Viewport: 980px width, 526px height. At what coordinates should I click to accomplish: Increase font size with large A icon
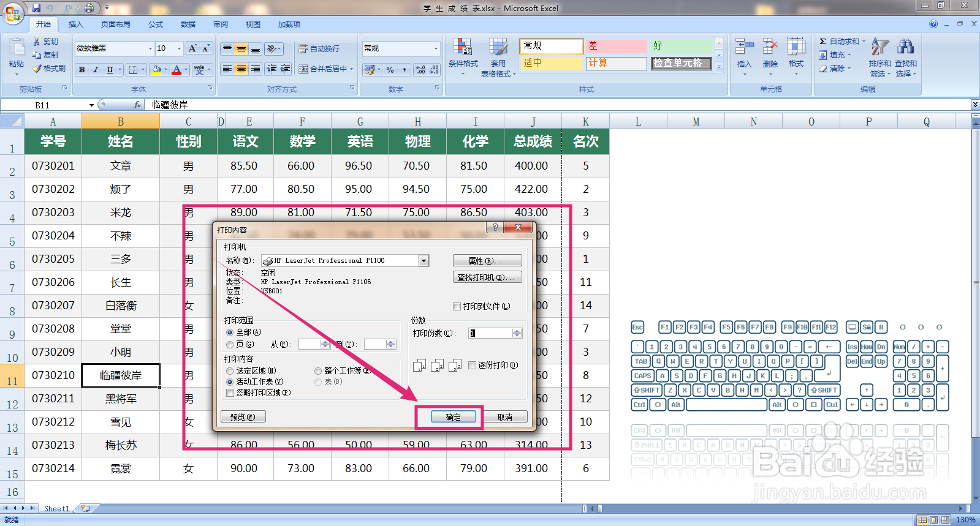coord(192,48)
